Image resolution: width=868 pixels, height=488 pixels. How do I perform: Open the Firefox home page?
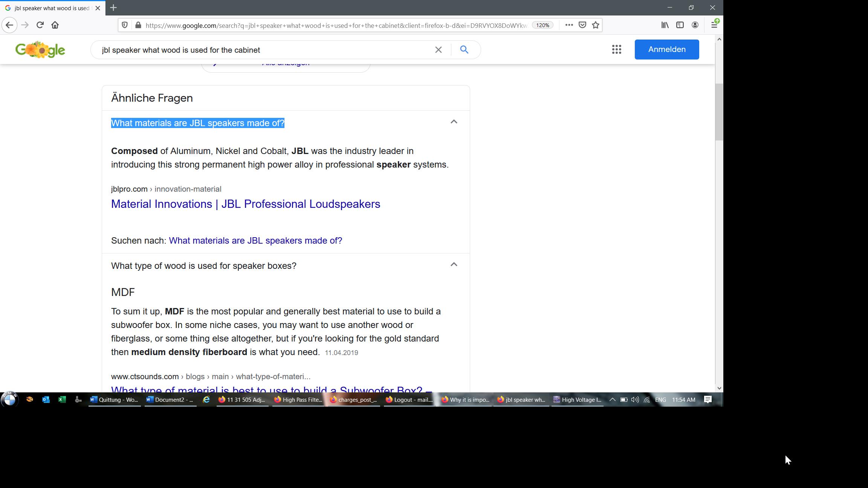[55, 25]
